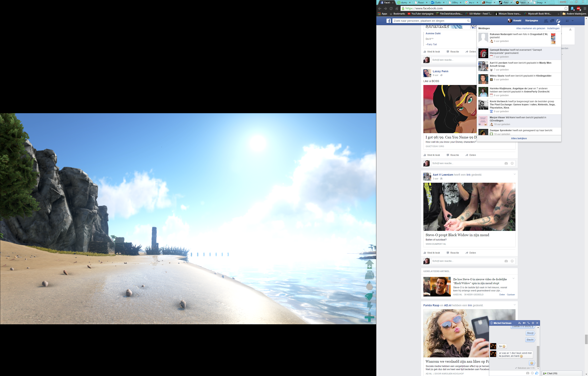Open the Apps bookmark shortcut
588x376 pixels.
pyautogui.click(x=383, y=14)
